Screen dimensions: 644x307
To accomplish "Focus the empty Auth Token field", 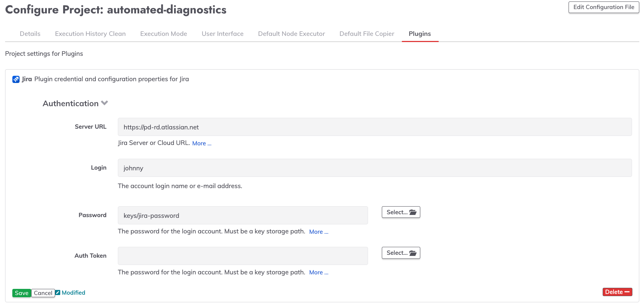I will click(243, 256).
